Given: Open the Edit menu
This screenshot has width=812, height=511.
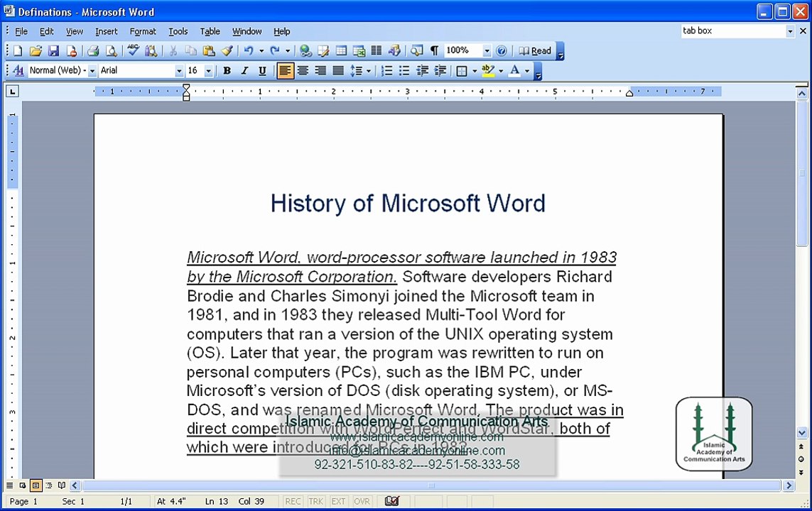Looking at the screenshot, I should 47,31.
